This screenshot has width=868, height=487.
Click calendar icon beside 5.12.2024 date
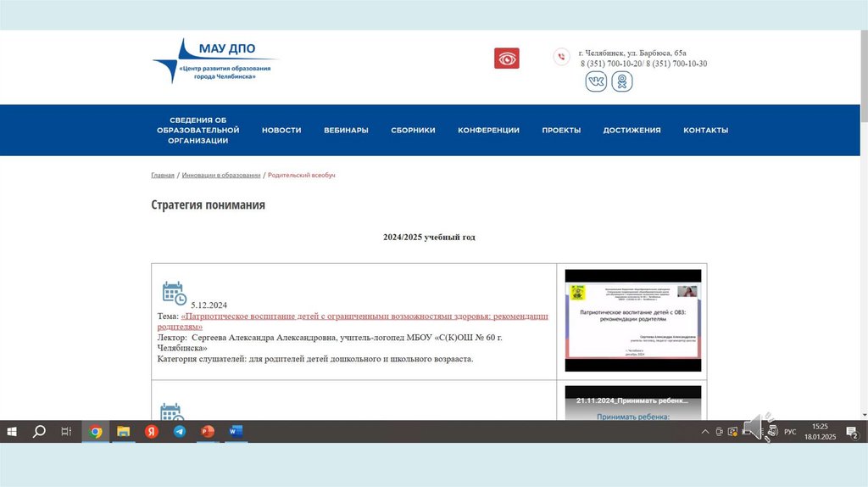(173, 293)
